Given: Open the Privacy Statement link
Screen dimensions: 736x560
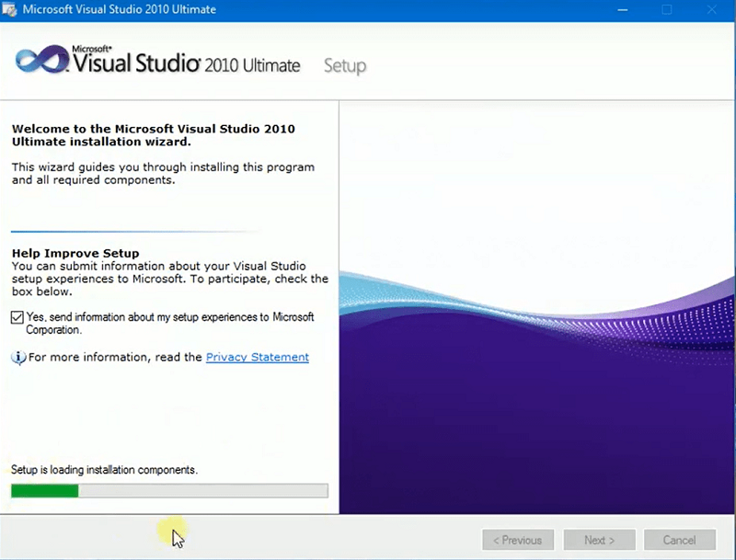Looking at the screenshot, I should coord(257,357).
